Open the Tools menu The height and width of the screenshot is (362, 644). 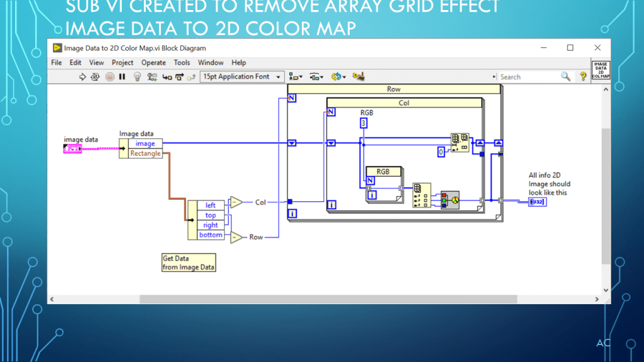182,63
